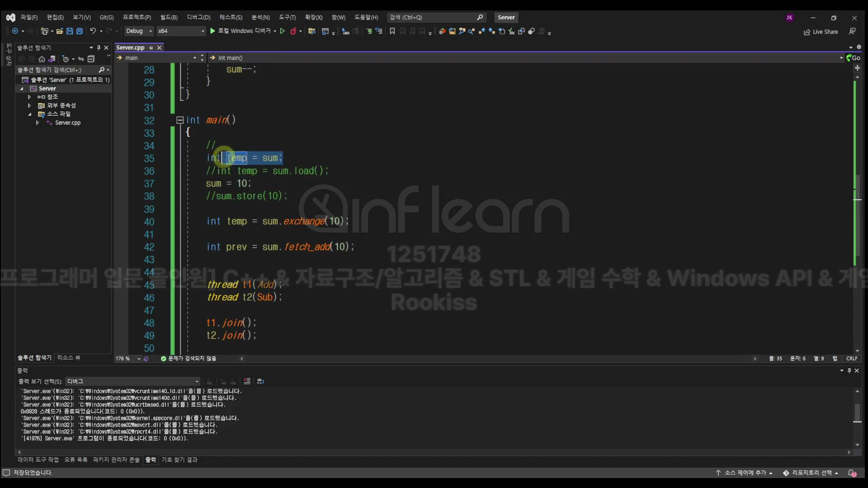Click Undo arrow in the toolbar
This screenshot has height=488, width=868.
[93, 31]
